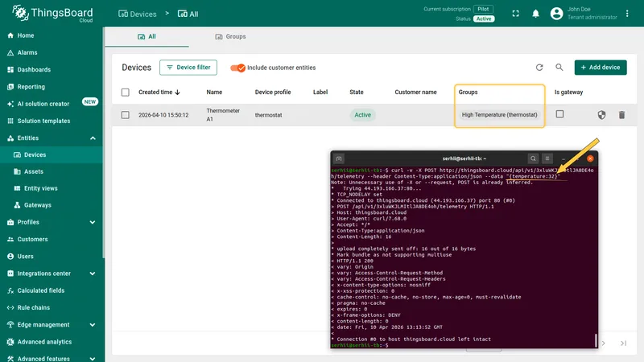644x362 pixels.
Task: Select the Thermometer A1 row checkbox
Action: coord(126,115)
